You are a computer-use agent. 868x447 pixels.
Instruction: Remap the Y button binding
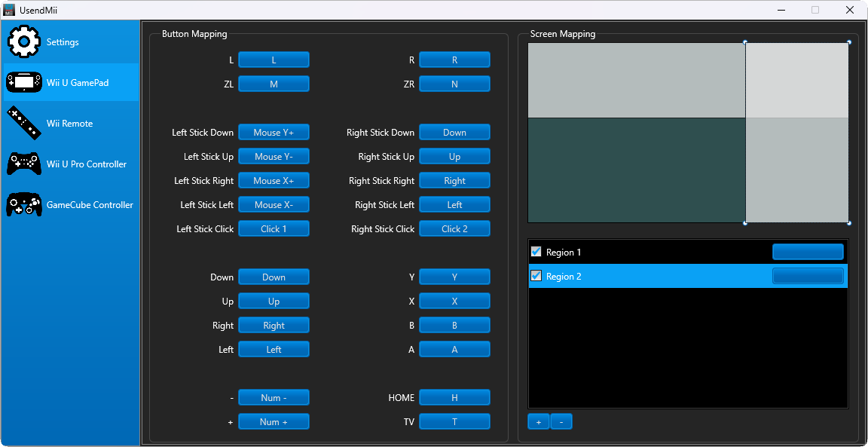(x=454, y=277)
